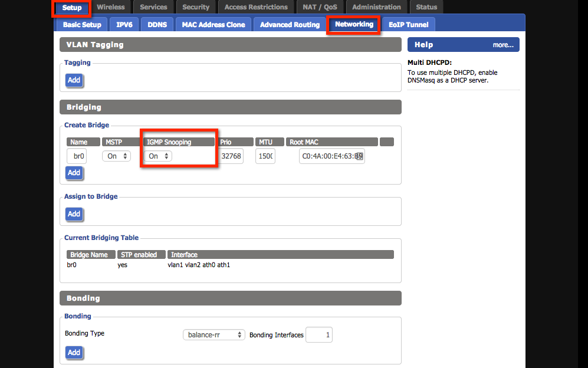Click Add under Assign to Bridge

click(x=74, y=214)
